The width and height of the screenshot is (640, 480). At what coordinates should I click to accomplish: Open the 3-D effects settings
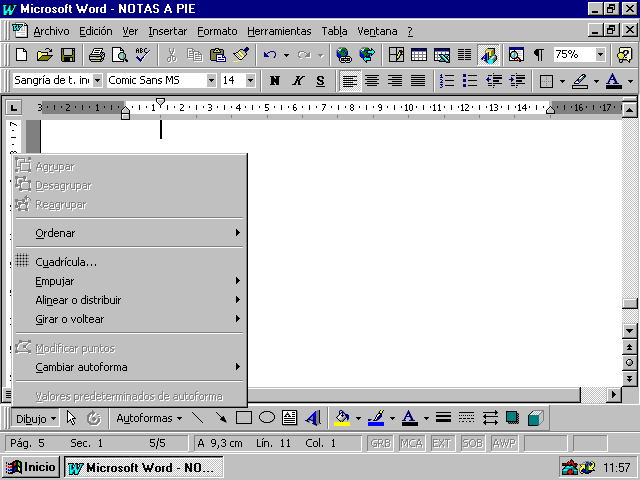536,418
